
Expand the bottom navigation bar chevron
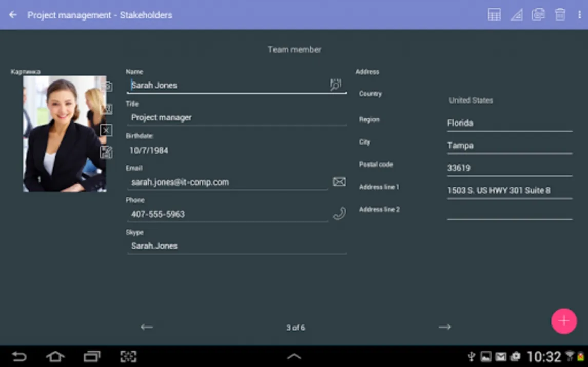[x=294, y=357]
